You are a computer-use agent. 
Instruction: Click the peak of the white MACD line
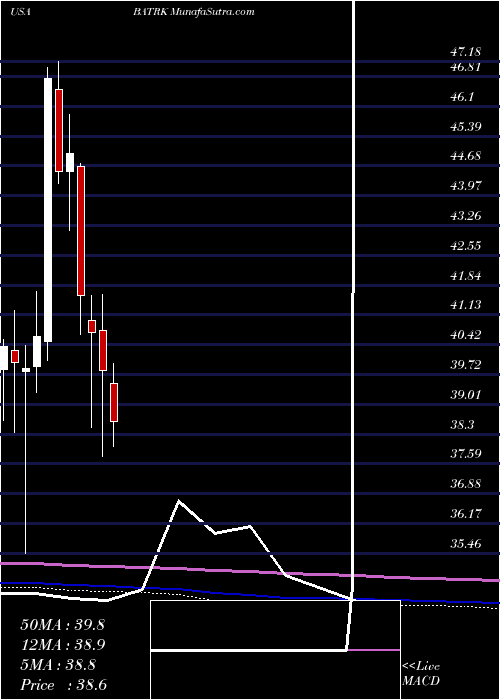179,500
